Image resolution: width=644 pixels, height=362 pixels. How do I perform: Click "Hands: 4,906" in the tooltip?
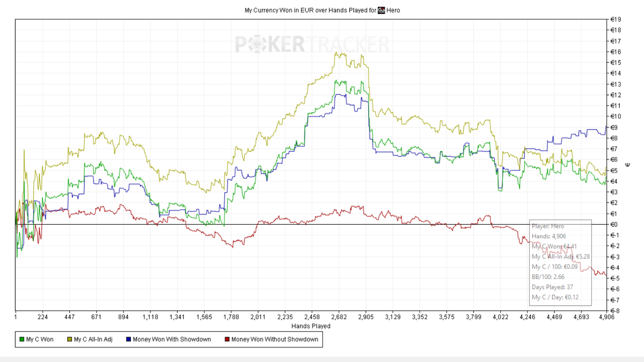click(x=548, y=236)
